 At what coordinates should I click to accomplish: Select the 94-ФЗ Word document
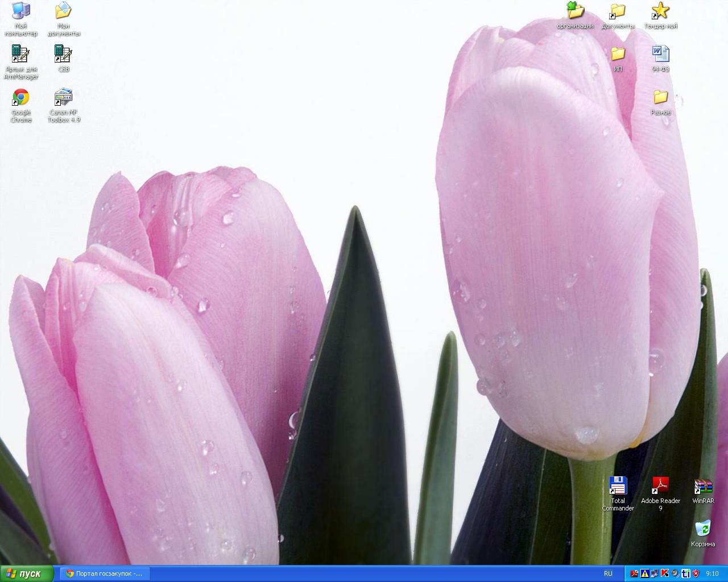[660, 54]
